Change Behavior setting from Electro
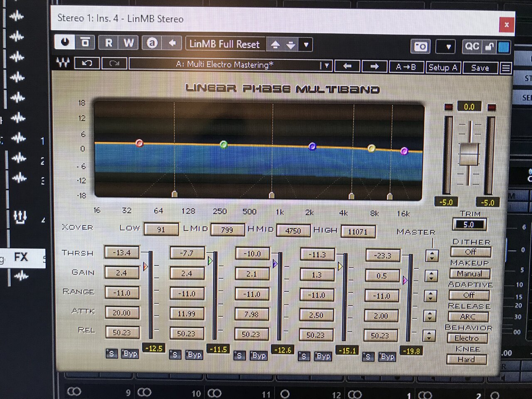Image resolution: width=532 pixels, height=399 pixels. pos(467,338)
